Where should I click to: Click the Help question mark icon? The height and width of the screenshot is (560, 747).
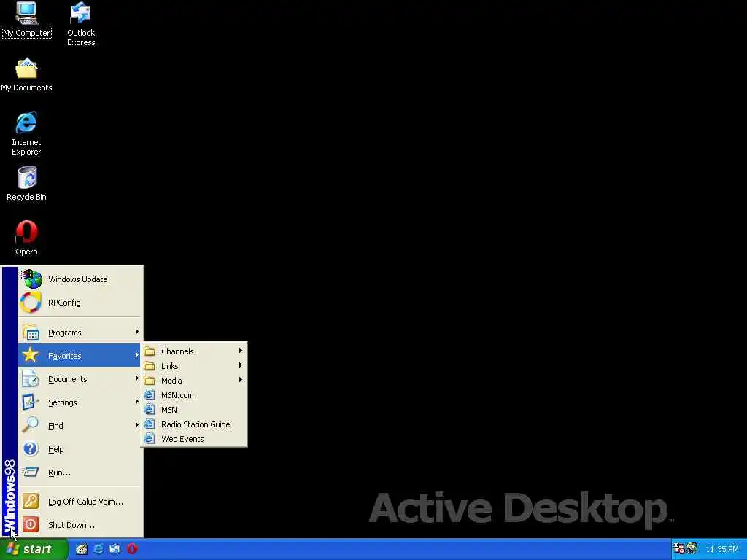(31, 448)
